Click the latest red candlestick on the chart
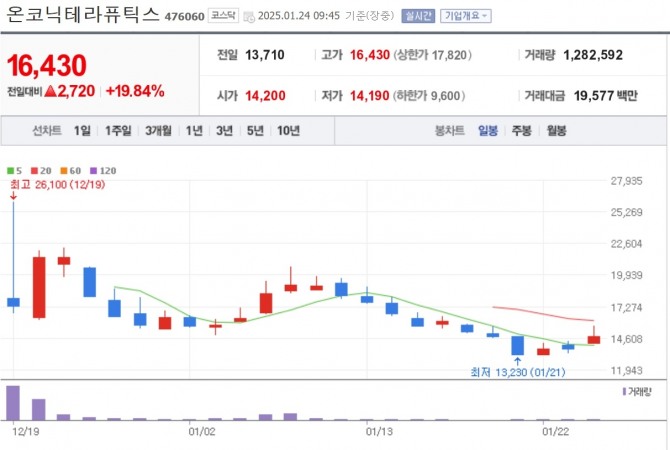Viewport: 670px width, 450px height. [x=594, y=340]
